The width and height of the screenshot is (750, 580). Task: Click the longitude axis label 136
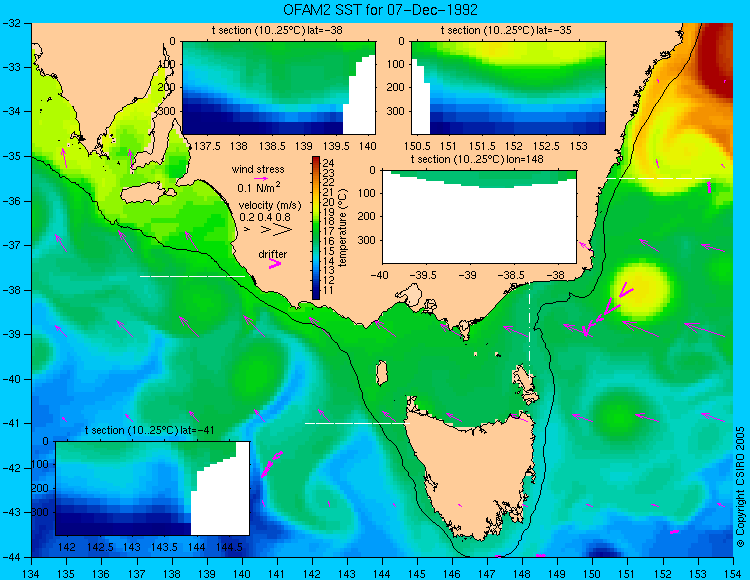tap(101, 574)
